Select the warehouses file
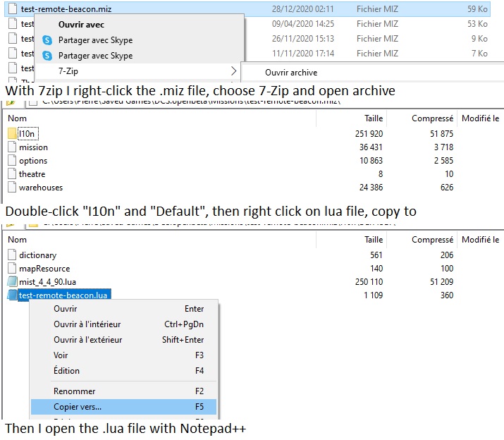Image resolution: width=504 pixels, height=440 pixels. click(x=40, y=188)
